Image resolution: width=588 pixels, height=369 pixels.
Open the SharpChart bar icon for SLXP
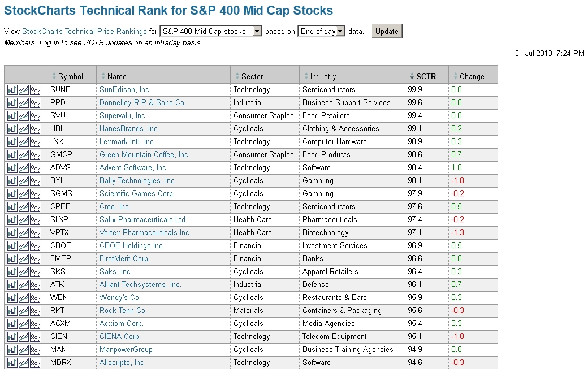[12, 220]
